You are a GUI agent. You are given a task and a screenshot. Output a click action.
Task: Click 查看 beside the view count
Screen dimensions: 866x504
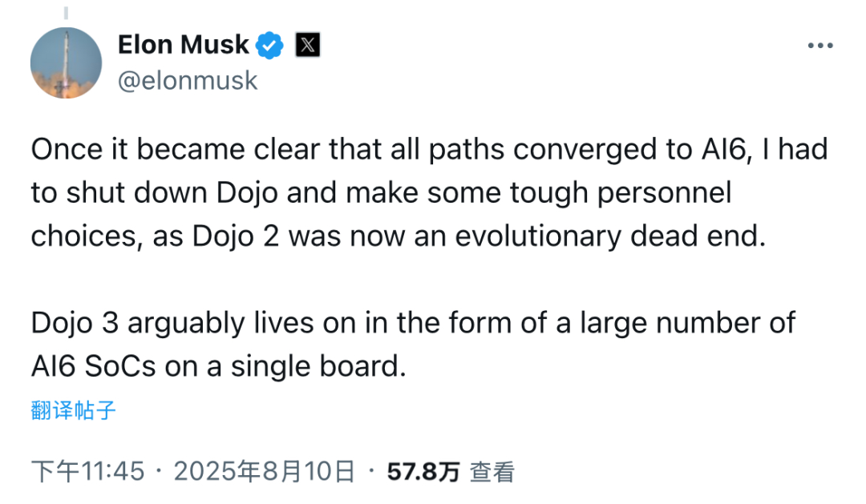tap(496, 473)
